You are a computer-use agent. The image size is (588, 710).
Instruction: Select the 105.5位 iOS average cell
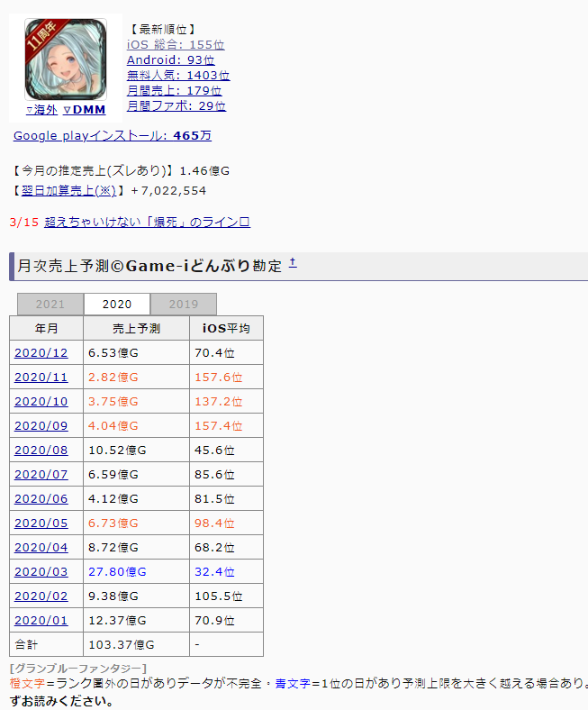tap(226, 596)
